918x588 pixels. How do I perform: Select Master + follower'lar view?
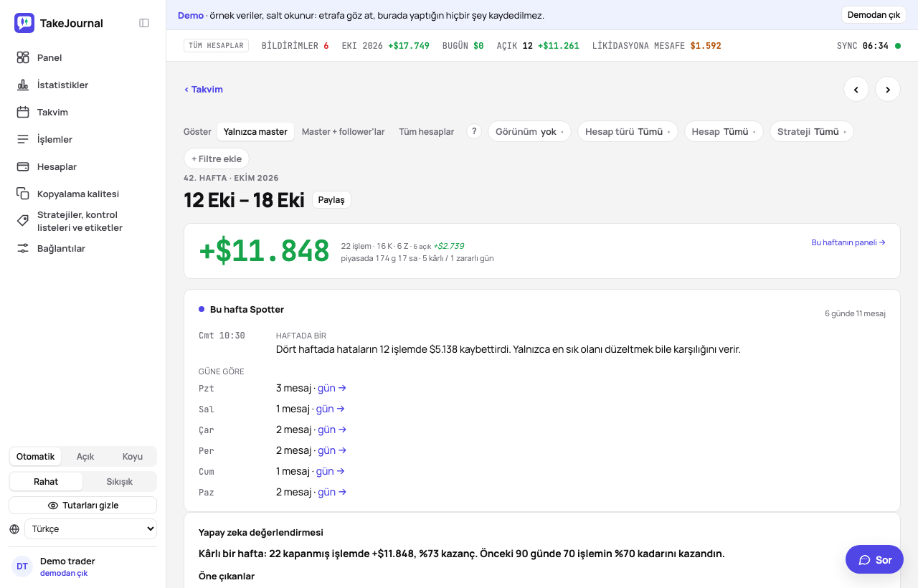[x=343, y=132]
